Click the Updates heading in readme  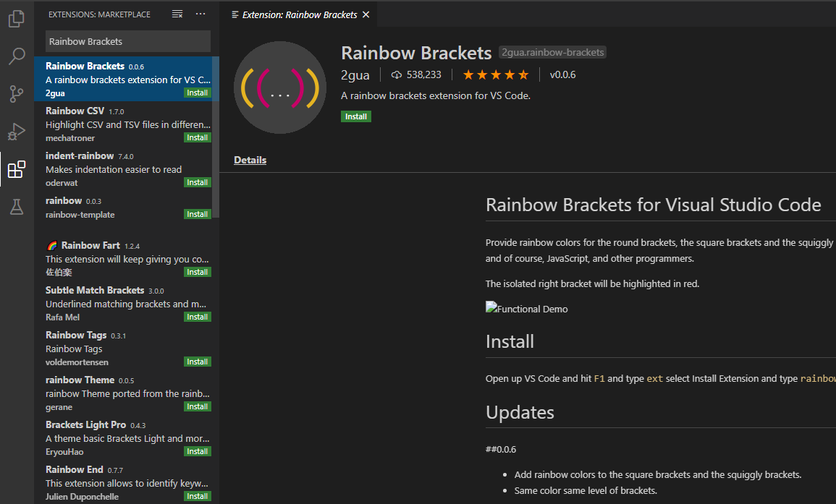(520, 412)
